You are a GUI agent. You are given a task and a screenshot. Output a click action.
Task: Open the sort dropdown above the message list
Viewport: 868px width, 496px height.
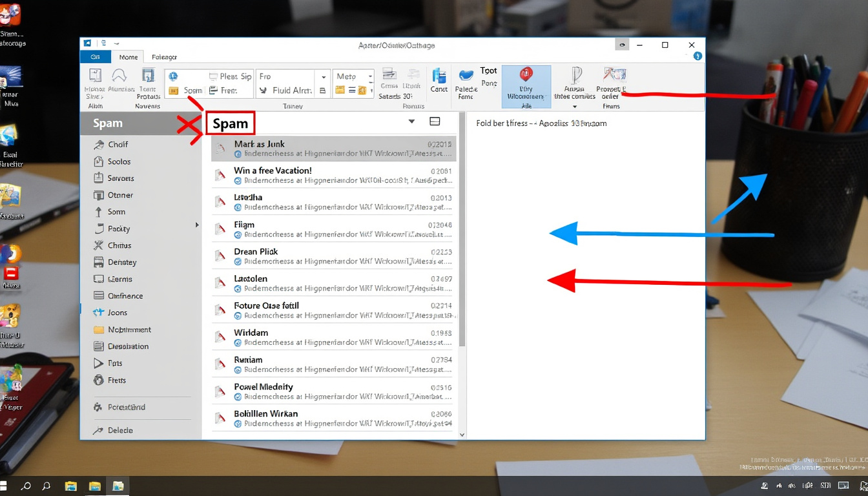click(x=411, y=121)
